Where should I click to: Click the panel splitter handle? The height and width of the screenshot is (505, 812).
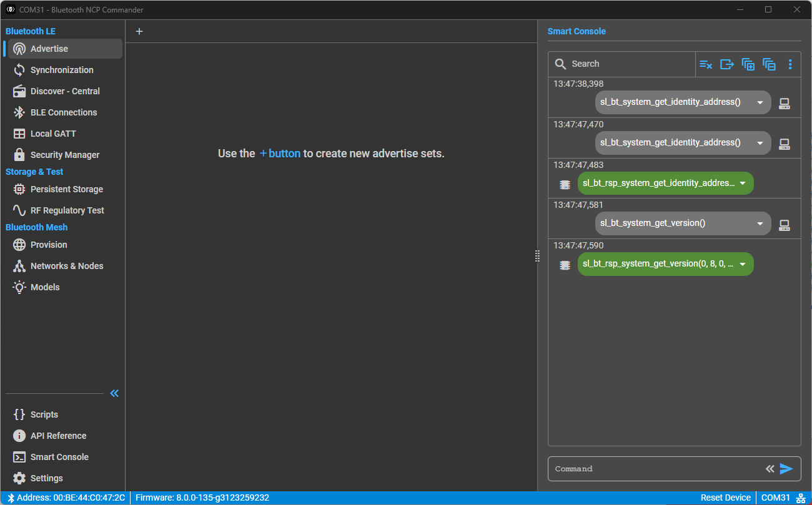[x=537, y=256]
